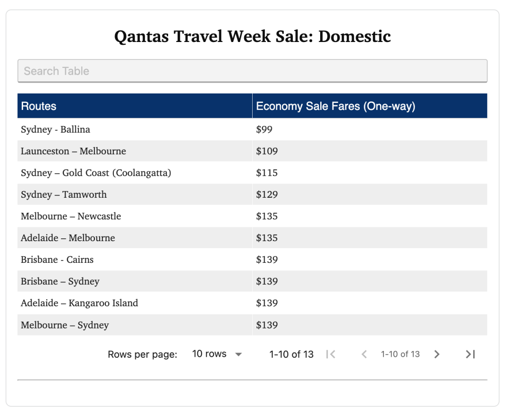Click the Sydney – Gold Coast (Coolangatta) row

tap(96, 173)
